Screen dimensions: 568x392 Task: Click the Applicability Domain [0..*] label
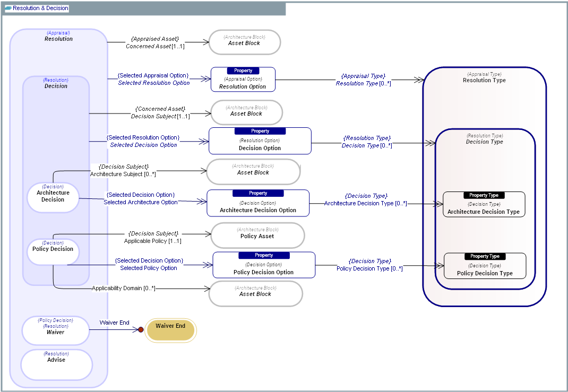123,288
